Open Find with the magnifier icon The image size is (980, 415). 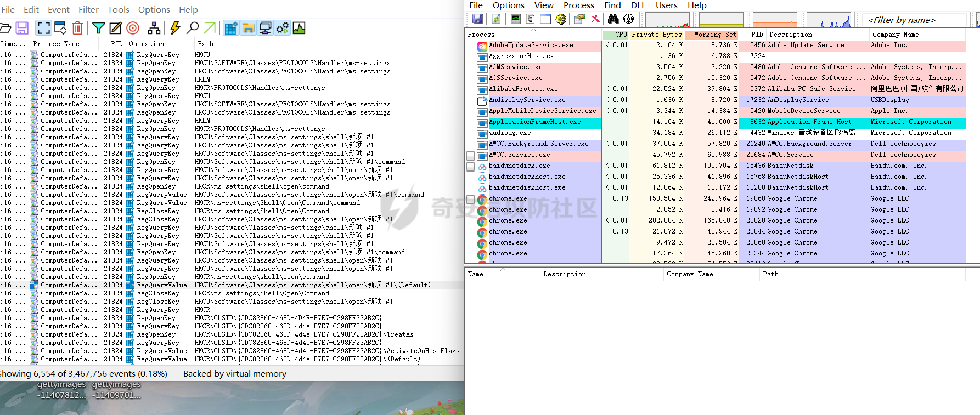click(193, 28)
